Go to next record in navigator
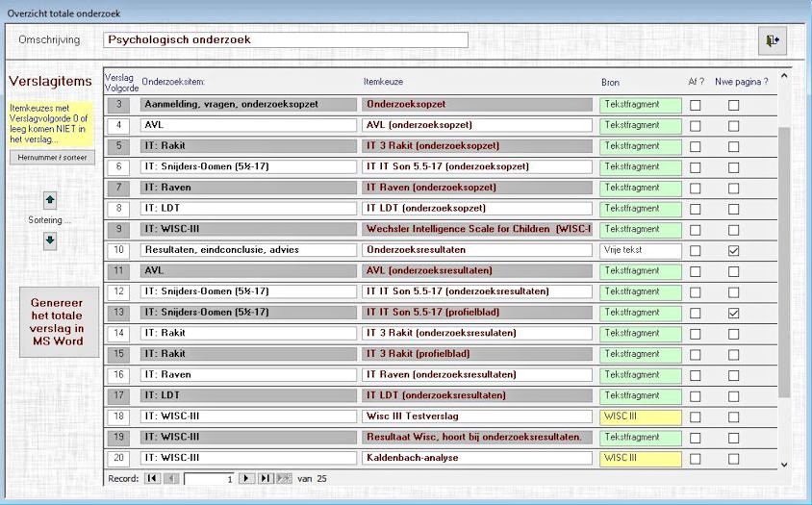The height and width of the screenshot is (505, 812). (x=246, y=478)
